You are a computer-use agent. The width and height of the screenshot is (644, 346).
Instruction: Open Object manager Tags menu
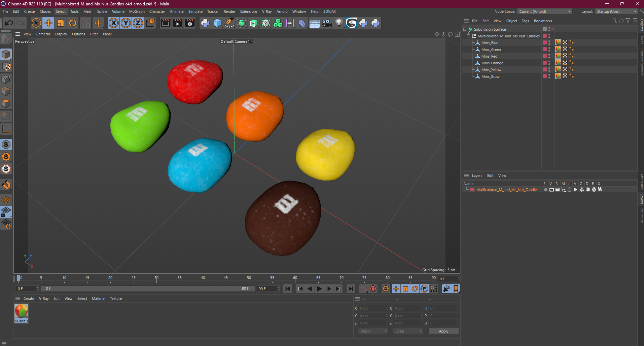525,21
